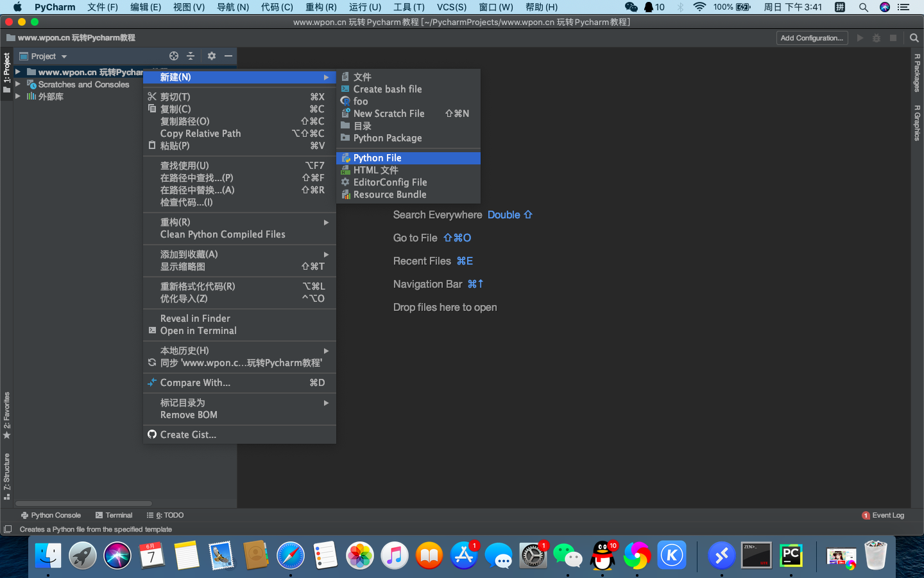Click the Project panel horizontal scrollbar

(83, 504)
